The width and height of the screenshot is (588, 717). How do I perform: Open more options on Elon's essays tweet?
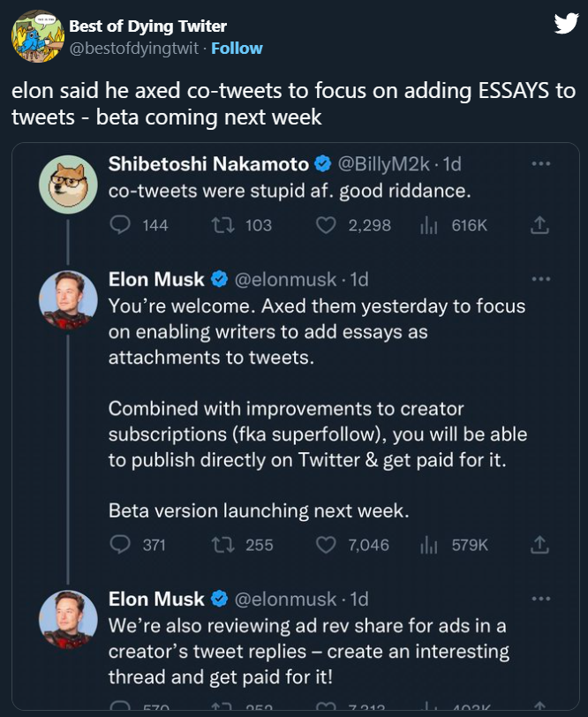pyautogui.click(x=540, y=280)
